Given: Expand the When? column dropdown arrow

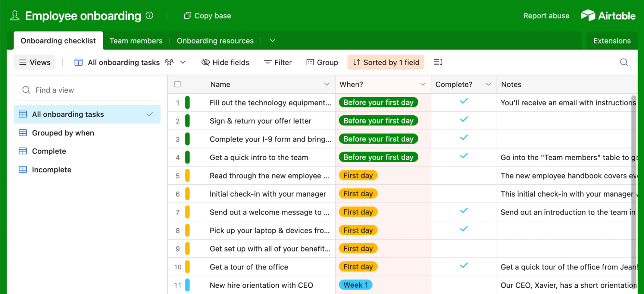Looking at the screenshot, I should click(x=423, y=84).
